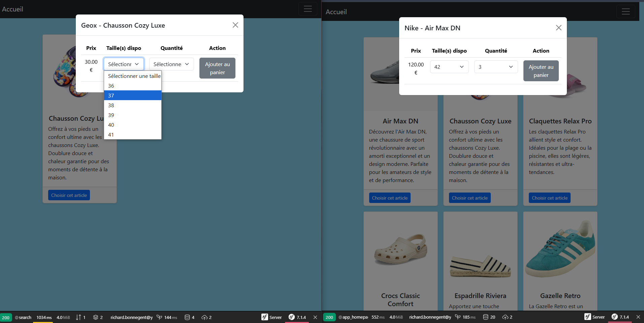Click the 4.0 MiB memory in the right toolbar
Screen dimensions: 644x323
396,317
